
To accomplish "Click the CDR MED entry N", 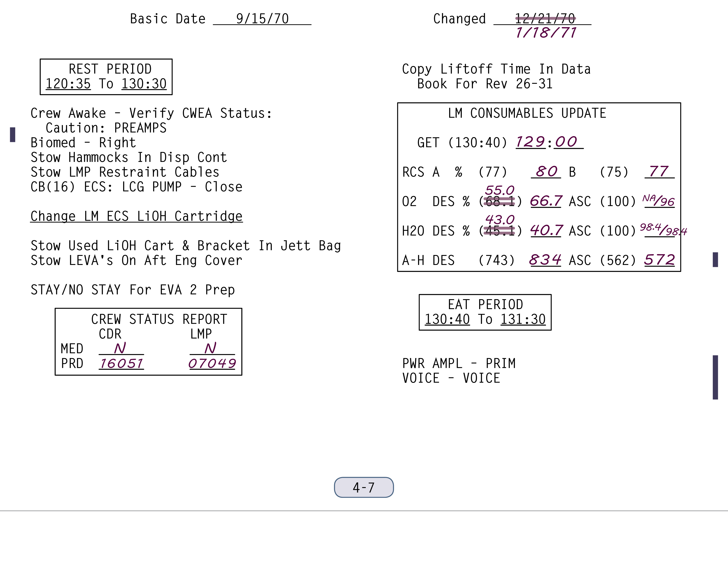I will pos(120,348).
